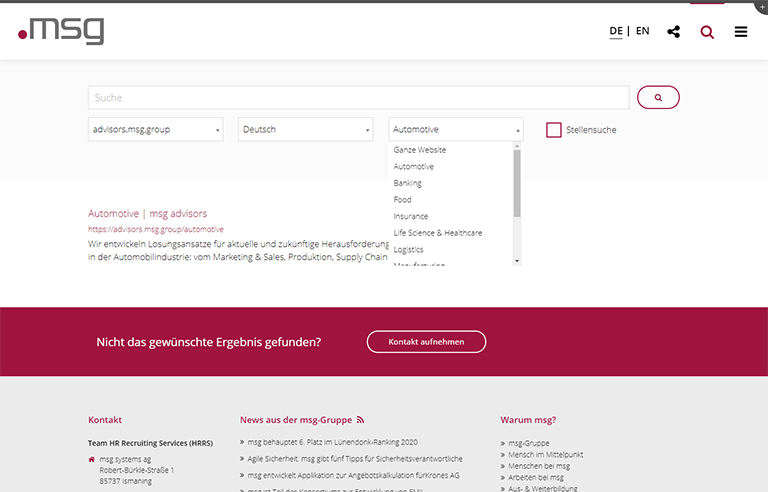Open Krones AG Angebotskalkulation news link
Viewport: 768px width, 492px height.
pyautogui.click(x=354, y=475)
